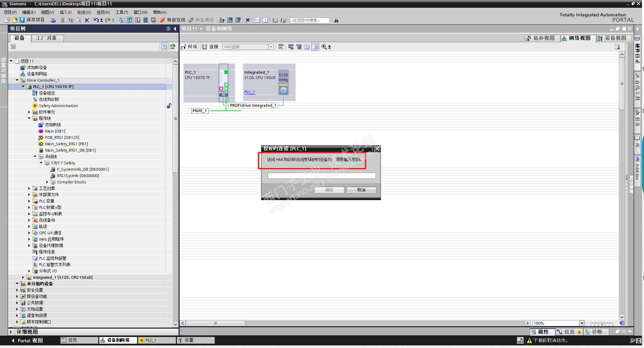The width and height of the screenshot is (644, 348).
Task: Switch to the 总览 overview editor tab
Action: [x=79, y=340]
